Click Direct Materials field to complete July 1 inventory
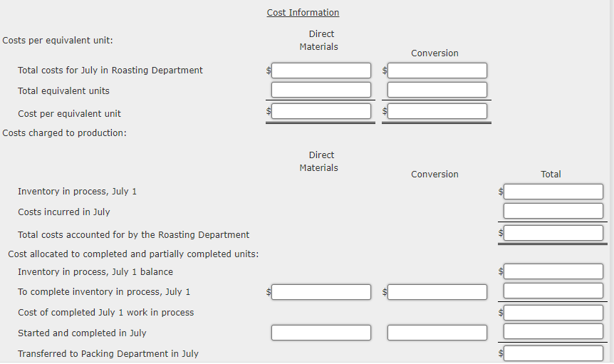 (x=321, y=292)
